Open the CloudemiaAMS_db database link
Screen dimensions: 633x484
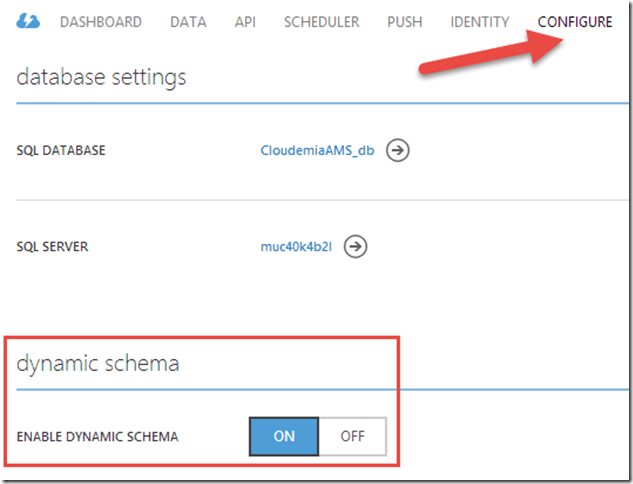click(x=318, y=151)
